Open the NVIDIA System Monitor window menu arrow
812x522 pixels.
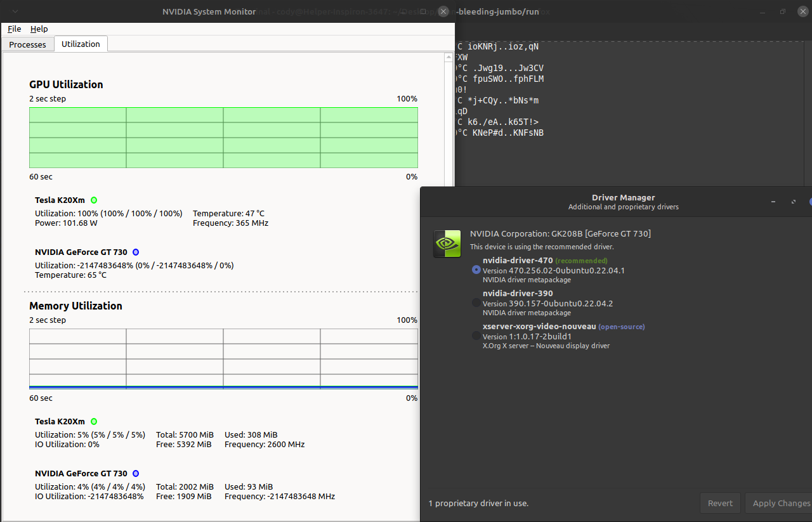pos(15,11)
